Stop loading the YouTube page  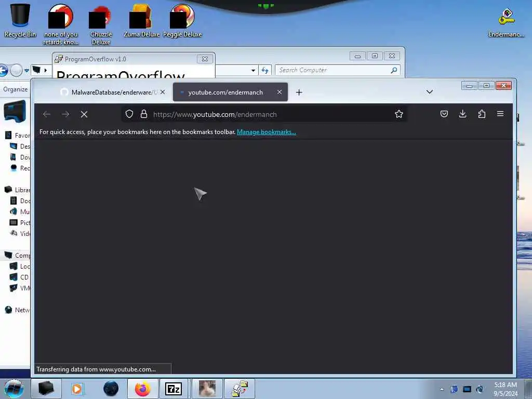point(84,114)
